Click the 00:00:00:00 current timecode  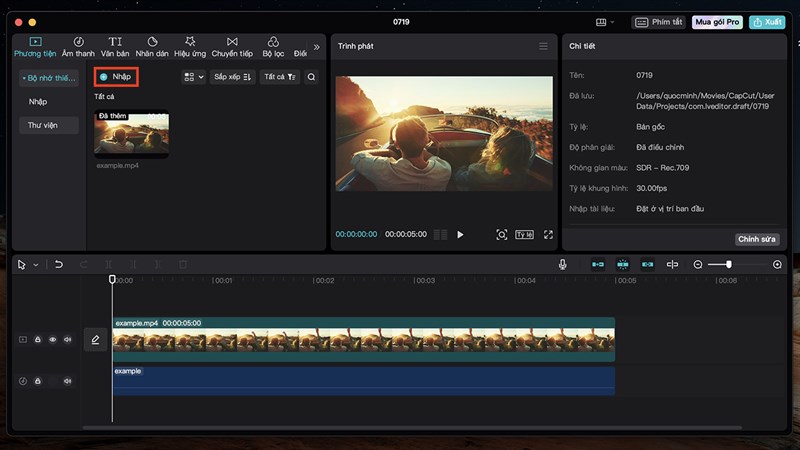pyautogui.click(x=356, y=234)
